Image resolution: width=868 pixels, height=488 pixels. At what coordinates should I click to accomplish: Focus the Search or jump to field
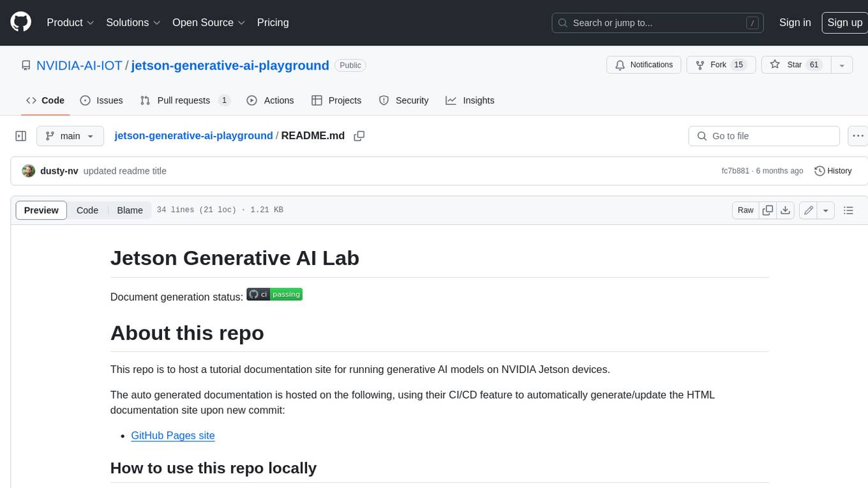click(x=658, y=23)
